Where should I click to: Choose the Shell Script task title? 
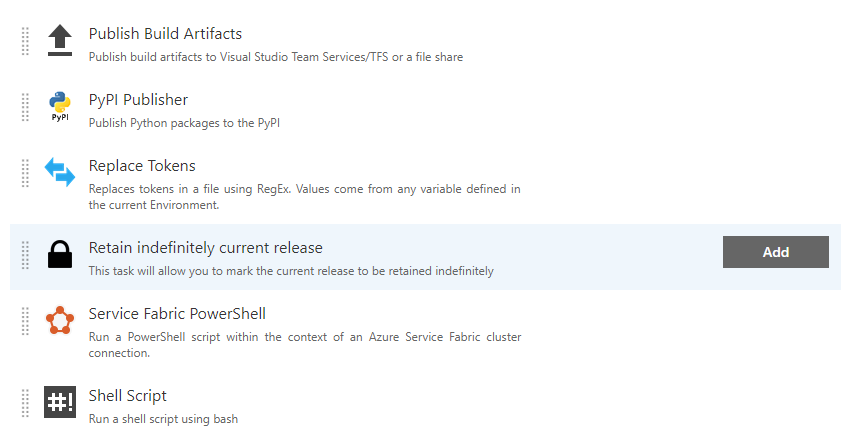tap(128, 396)
